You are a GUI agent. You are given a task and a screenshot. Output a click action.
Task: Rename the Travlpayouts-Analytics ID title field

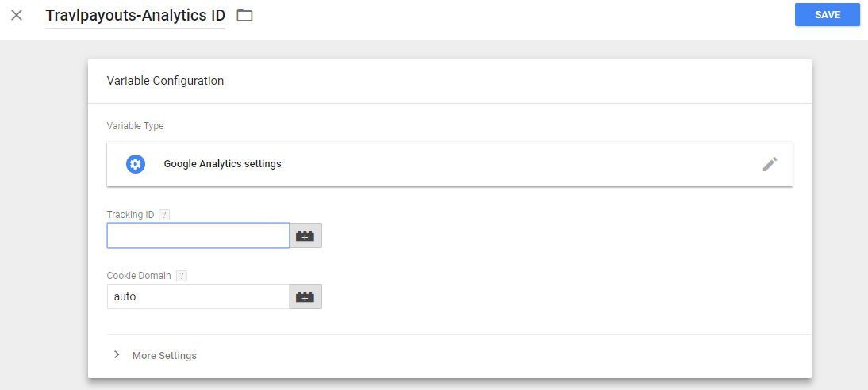(135, 15)
